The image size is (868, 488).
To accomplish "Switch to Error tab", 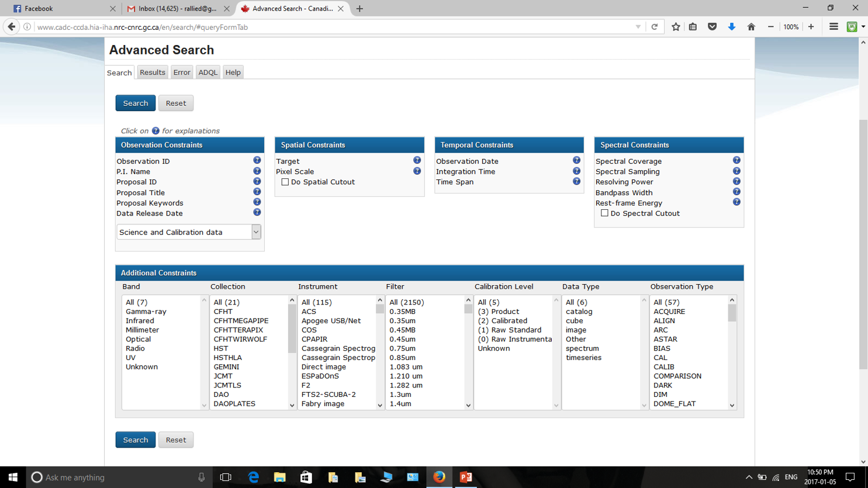I will (x=182, y=72).
